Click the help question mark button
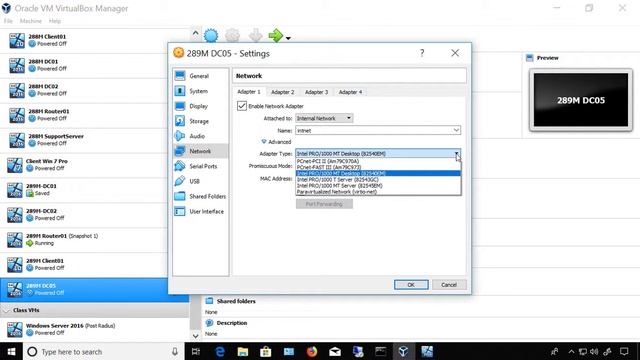The image size is (640, 360). (422, 53)
